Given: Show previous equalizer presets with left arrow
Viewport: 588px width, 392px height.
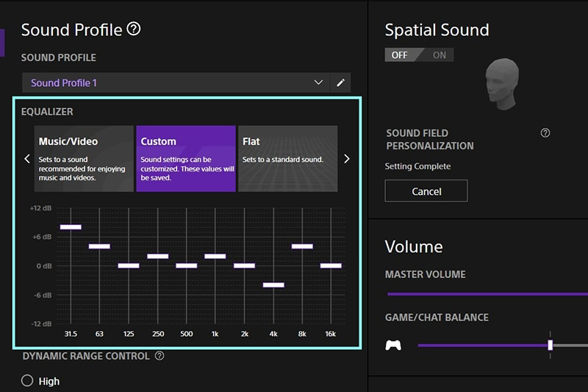Looking at the screenshot, I should coord(27,159).
